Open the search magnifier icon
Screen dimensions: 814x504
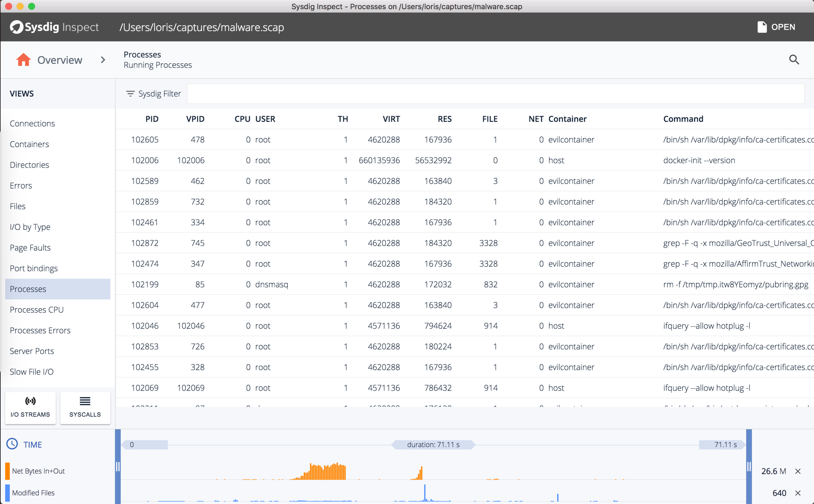(794, 60)
